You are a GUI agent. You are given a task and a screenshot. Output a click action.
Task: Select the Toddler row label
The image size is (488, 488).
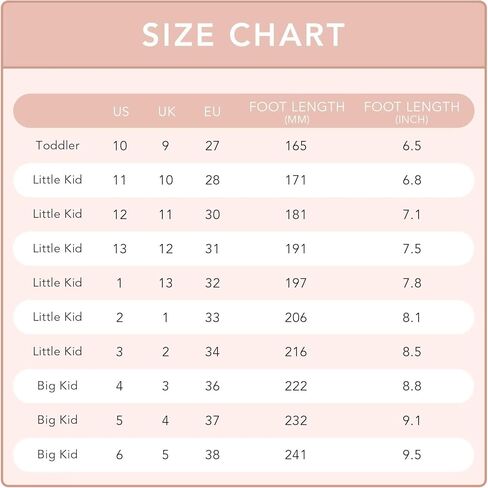[x=58, y=145]
